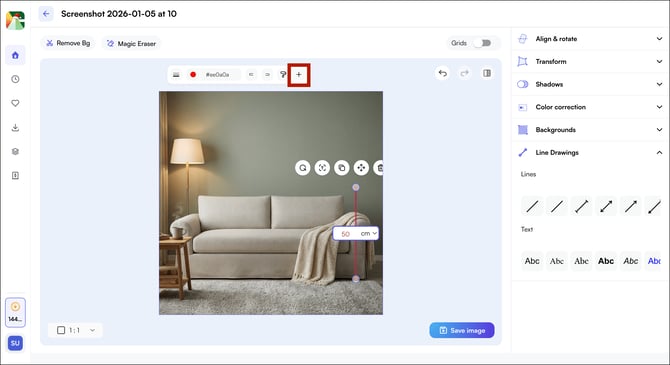The width and height of the screenshot is (670, 365).
Task: Choose the first regular sans Abc text style
Action: 532,261
